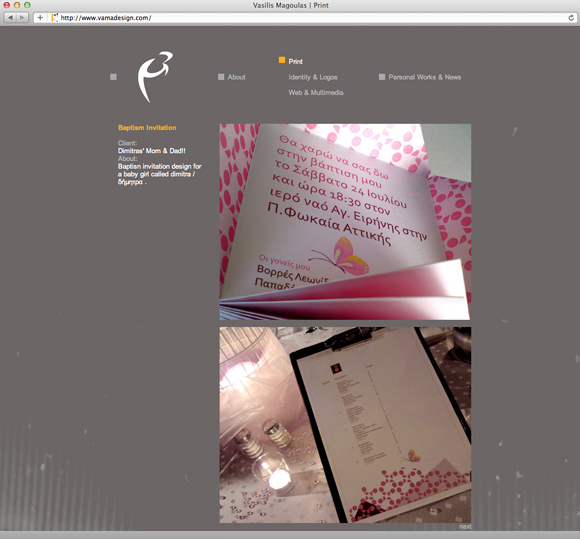Image resolution: width=580 pixels, height=539 pixels.
Task: Click the white swirl logo
Action: tap(155, 77)
